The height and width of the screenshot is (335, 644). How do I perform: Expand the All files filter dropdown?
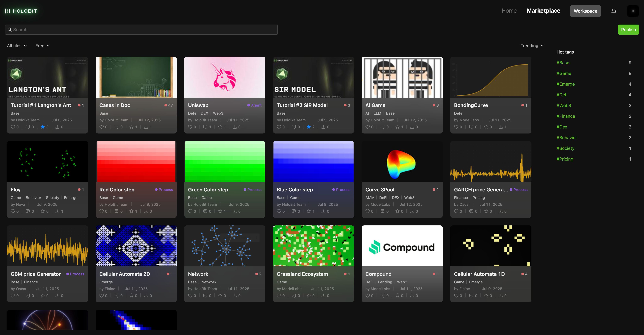click(17, 46)
